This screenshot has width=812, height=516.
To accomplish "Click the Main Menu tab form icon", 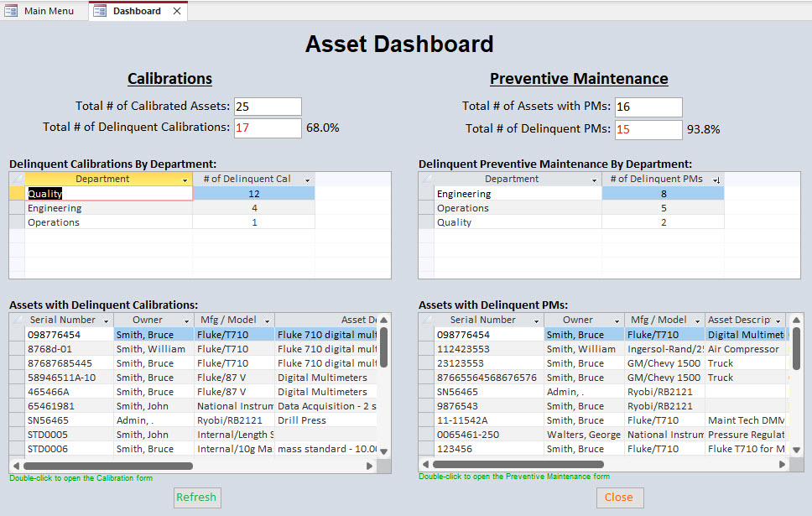I will (x=12, y=11).
